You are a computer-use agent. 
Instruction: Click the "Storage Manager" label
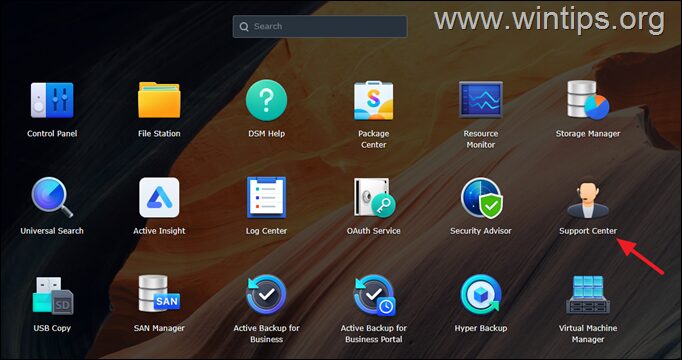point(588,133)
